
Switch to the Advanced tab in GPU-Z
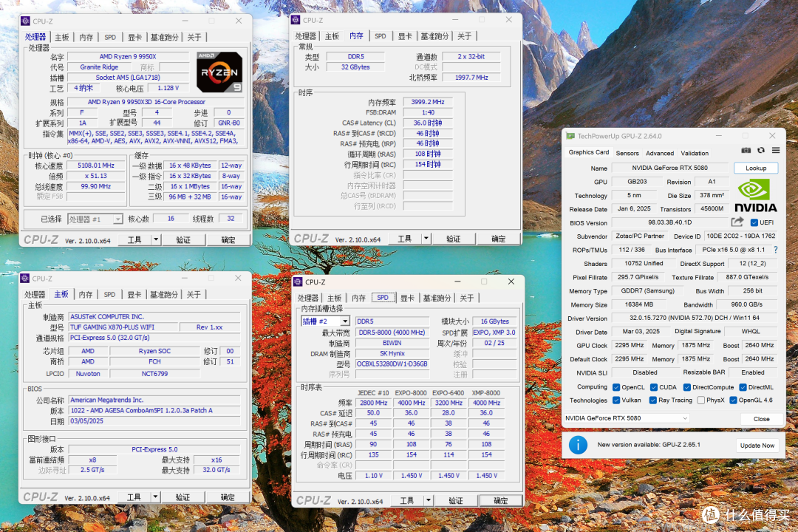click(x=660, y=153)
